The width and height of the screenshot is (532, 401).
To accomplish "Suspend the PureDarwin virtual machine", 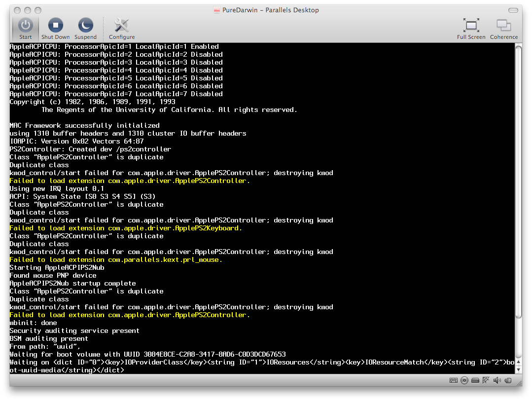I will [x=85, y=29].
